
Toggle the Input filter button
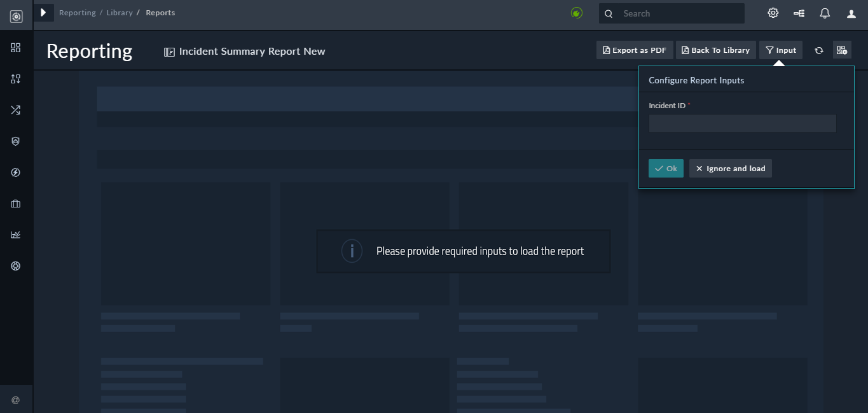781,50
